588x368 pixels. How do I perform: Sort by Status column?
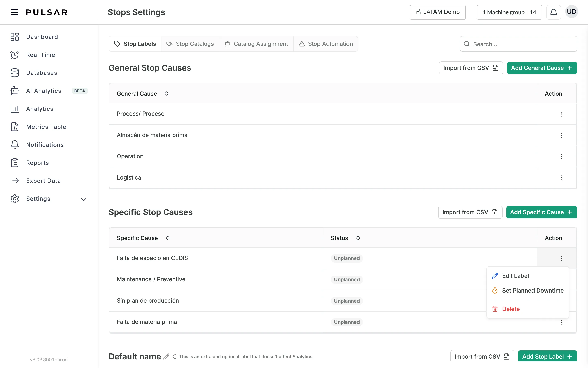[x=358, y=238]
